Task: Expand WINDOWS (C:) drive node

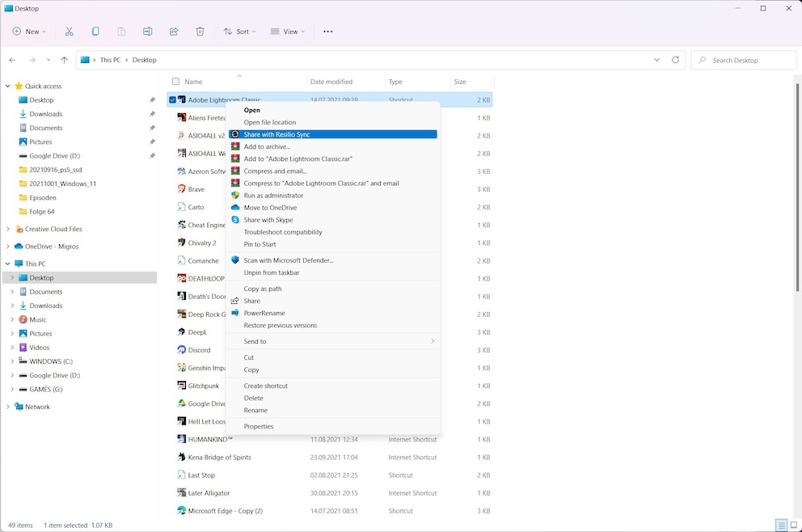Action: click(x=12, y=361)
